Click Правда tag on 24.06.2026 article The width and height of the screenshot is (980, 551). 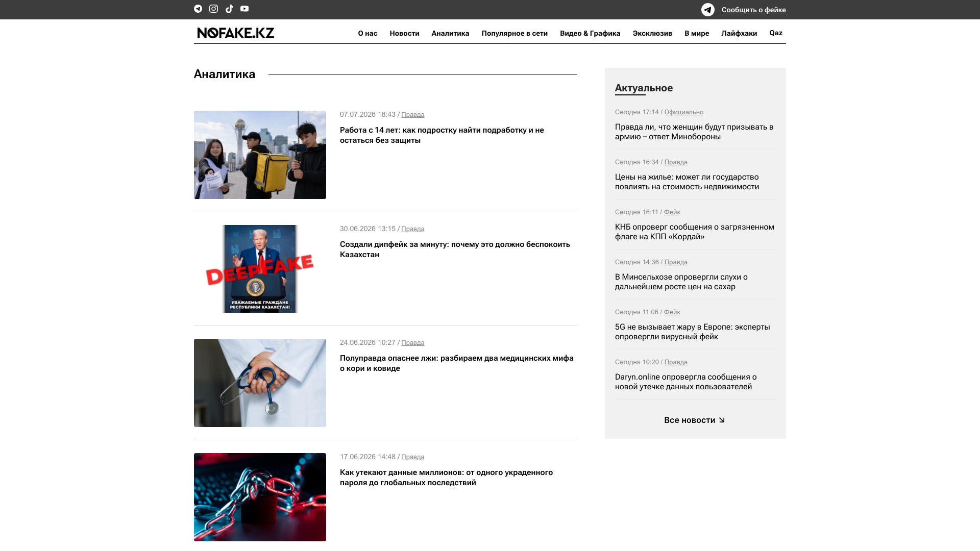point(412,343)
